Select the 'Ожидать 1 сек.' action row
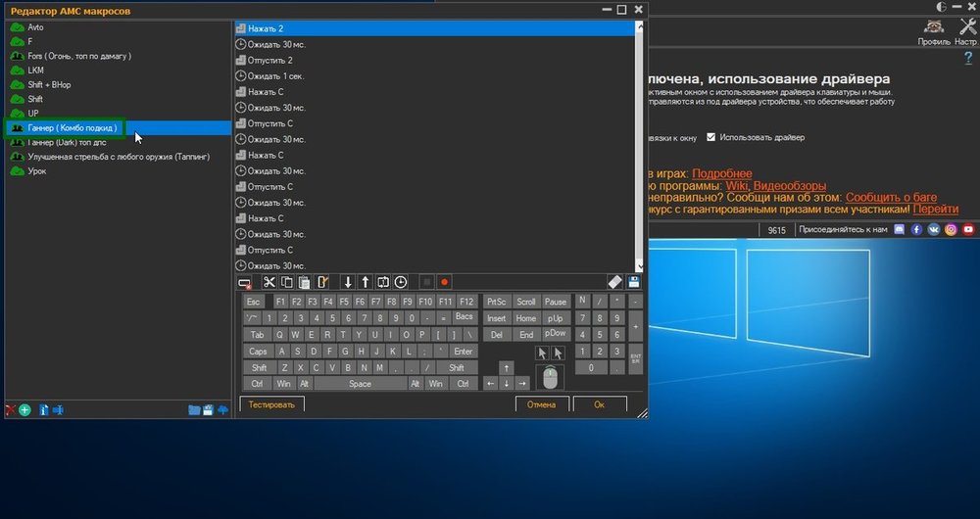Viewport: 980px width, 519px height. click(434, 76)
